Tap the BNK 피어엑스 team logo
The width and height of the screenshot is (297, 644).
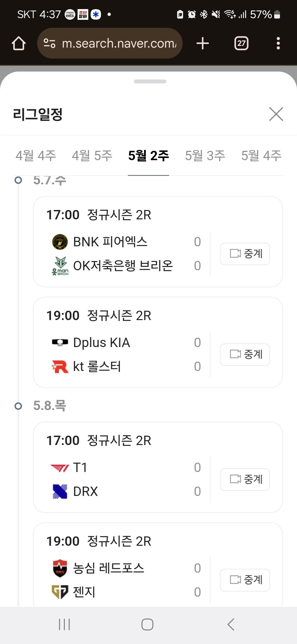click(x=60, y=242)
